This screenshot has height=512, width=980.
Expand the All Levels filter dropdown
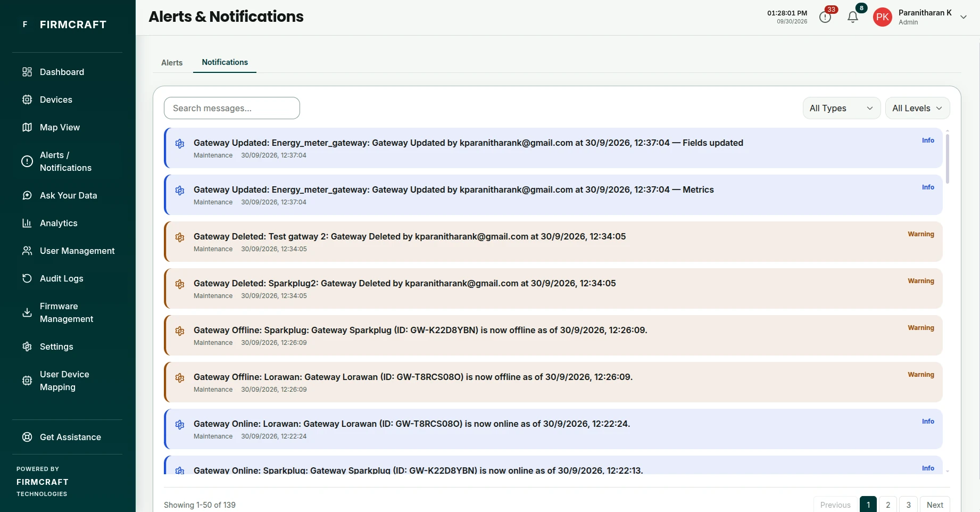pos(917,108)
